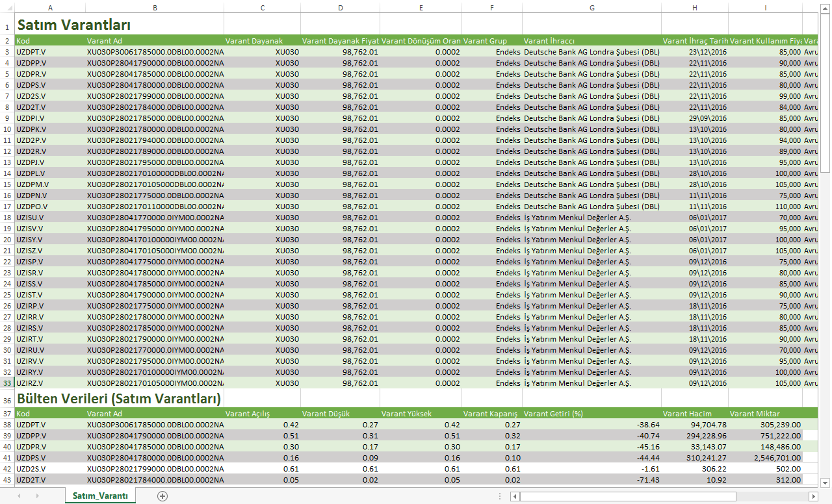Click Varant İhraccı header cell
Image resolution: width=832 pixels, height=504 pixels.
(592, 40)
